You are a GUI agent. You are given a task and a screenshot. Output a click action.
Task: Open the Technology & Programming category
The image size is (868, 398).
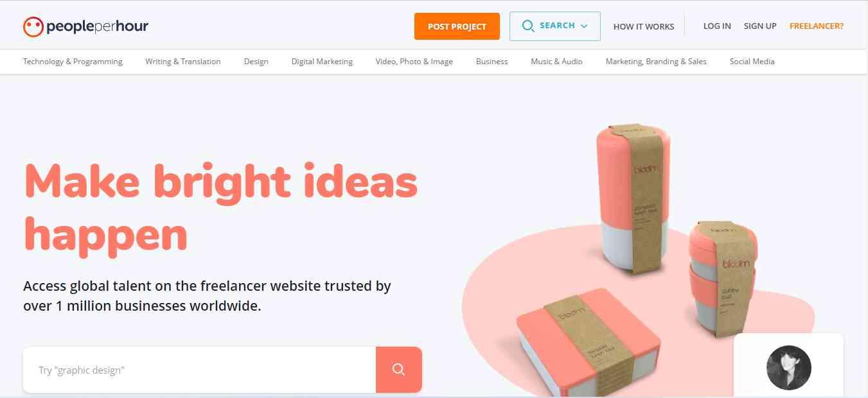pos(73,62)
